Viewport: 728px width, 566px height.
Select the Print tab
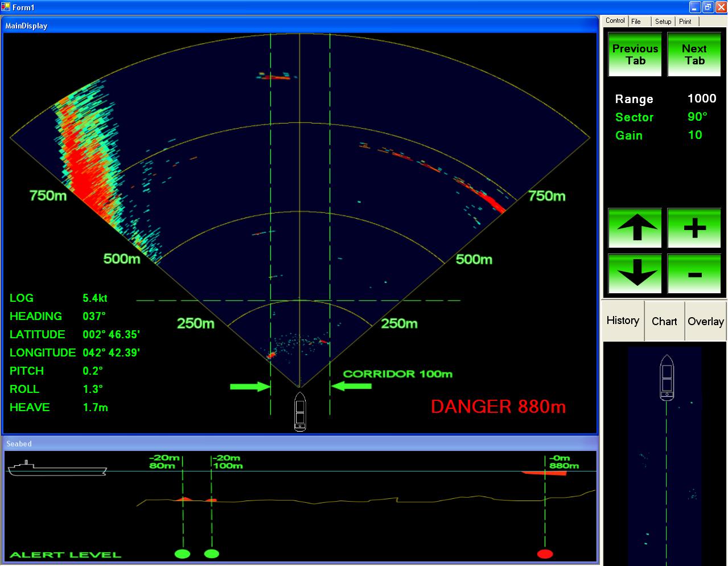(685, 22)
